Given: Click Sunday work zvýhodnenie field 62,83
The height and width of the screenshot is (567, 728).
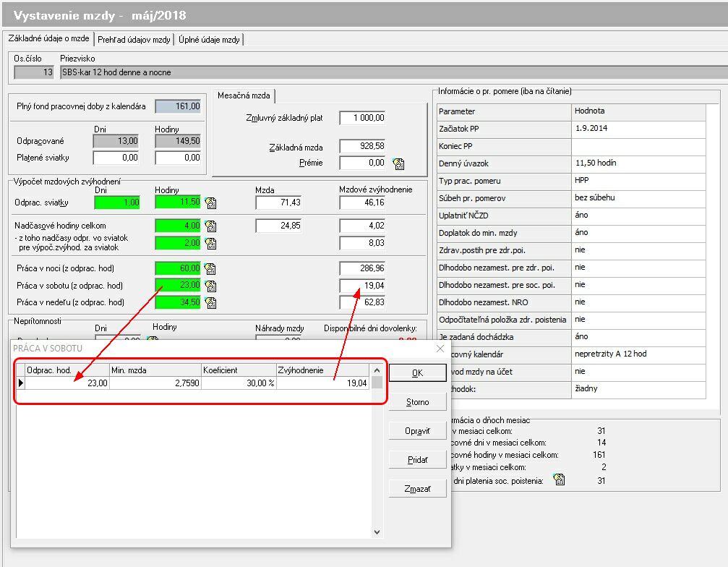Looking at the screenshot, I should 363,302.
